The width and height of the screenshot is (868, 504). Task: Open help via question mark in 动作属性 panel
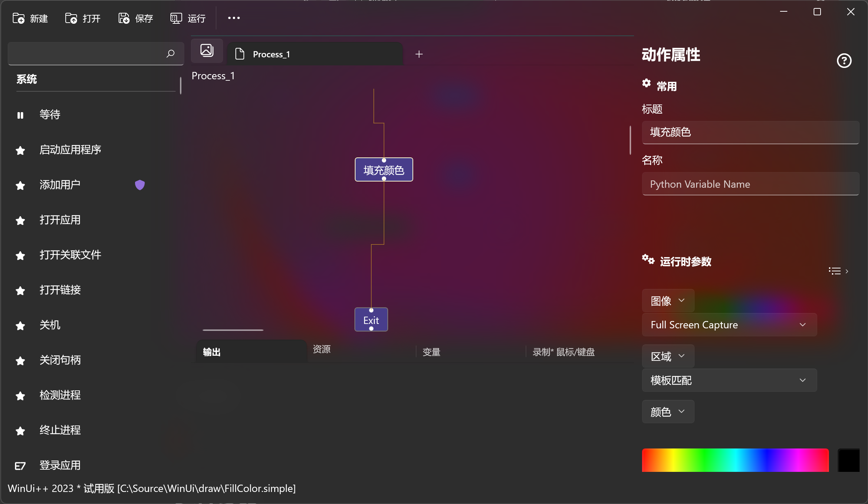pos(844,61)
